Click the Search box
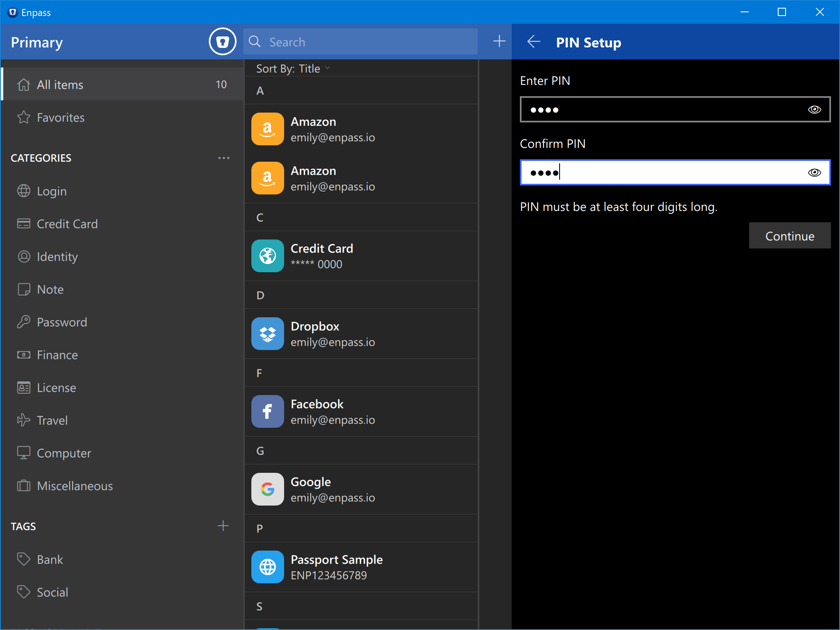Image resolution: width=840 pixels, height=630 pixels. 360,42
